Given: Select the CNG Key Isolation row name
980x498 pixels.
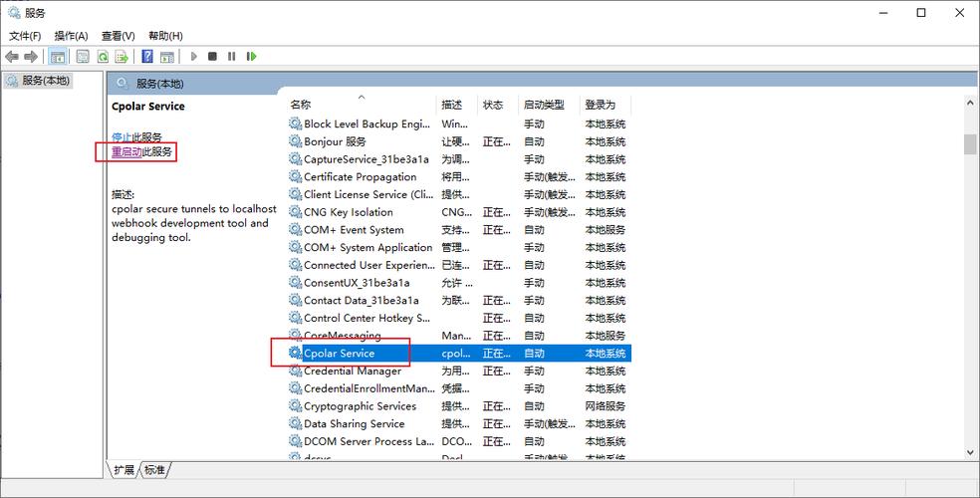Looking at the screenshot, I should pos(349,212).
